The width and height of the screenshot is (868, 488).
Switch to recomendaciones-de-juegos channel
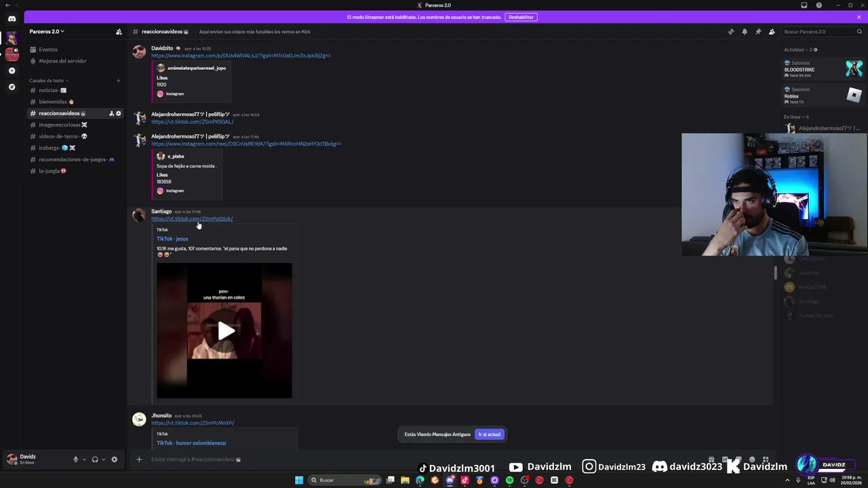tap(75, 159)
